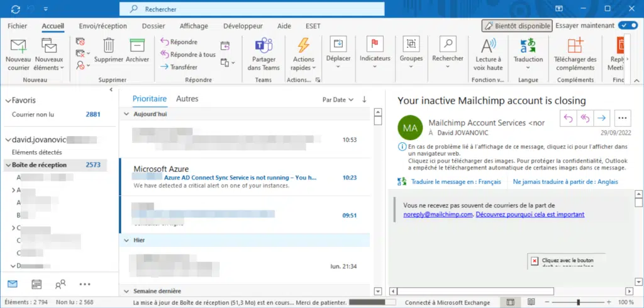The width and height of the screenshot is (644, 308).
Task: Click Ne jamais traduire à partir de : Anglais
Action: click(565, 182)
